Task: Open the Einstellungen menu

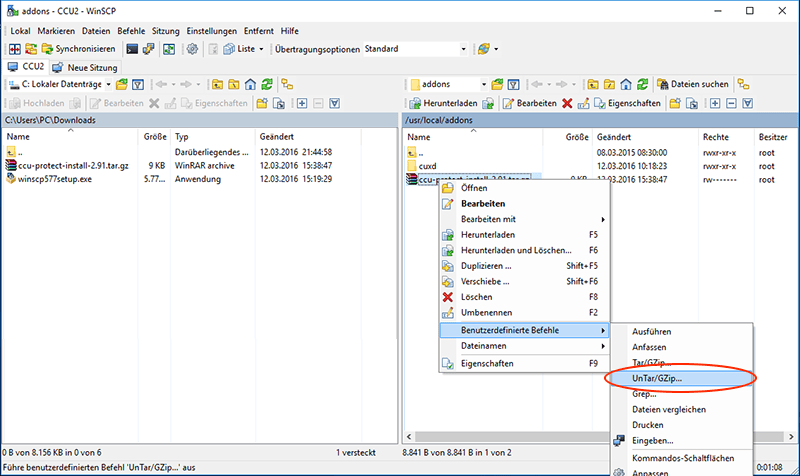Action: [x=212, y=31]
